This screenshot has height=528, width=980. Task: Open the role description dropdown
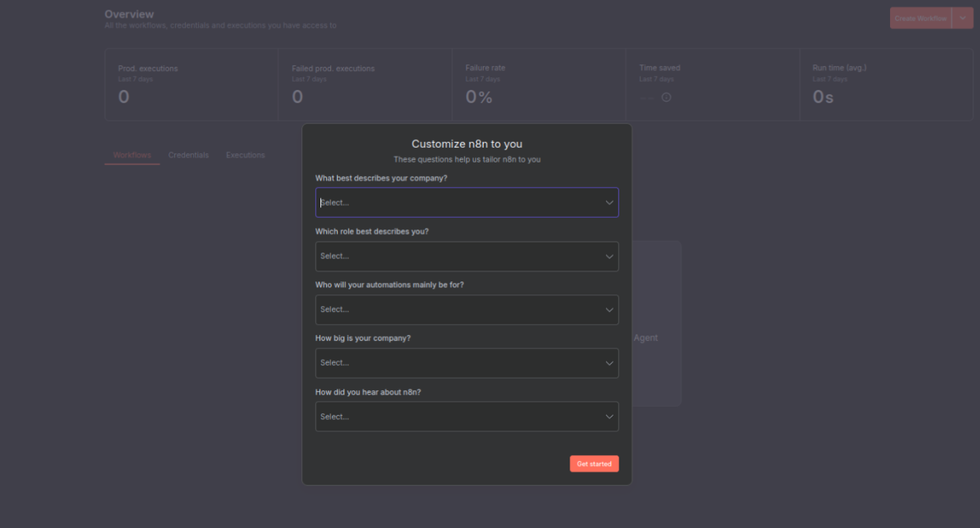point(466,257)
